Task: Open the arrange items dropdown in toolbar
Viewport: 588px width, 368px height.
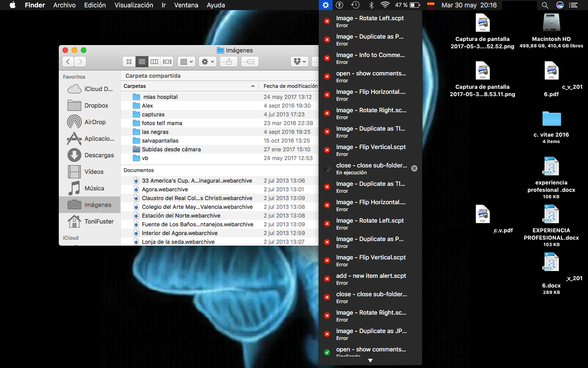Action: 187,62
